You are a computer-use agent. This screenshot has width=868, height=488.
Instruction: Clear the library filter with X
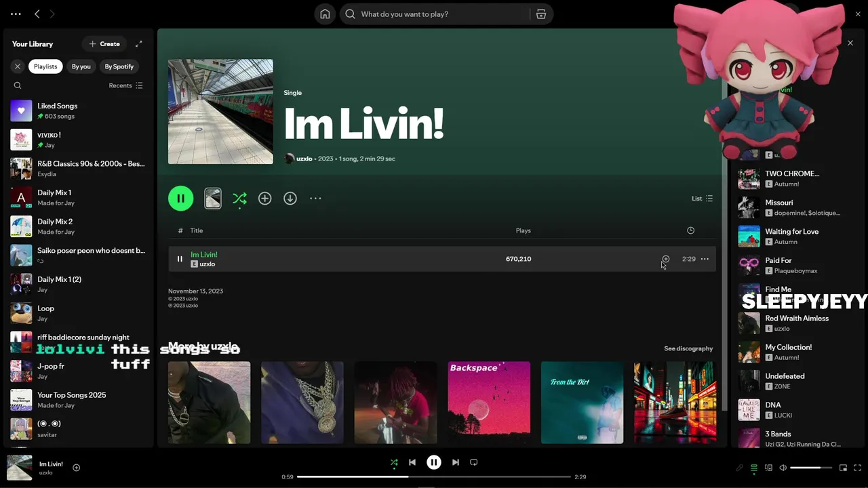coord(18,66)
